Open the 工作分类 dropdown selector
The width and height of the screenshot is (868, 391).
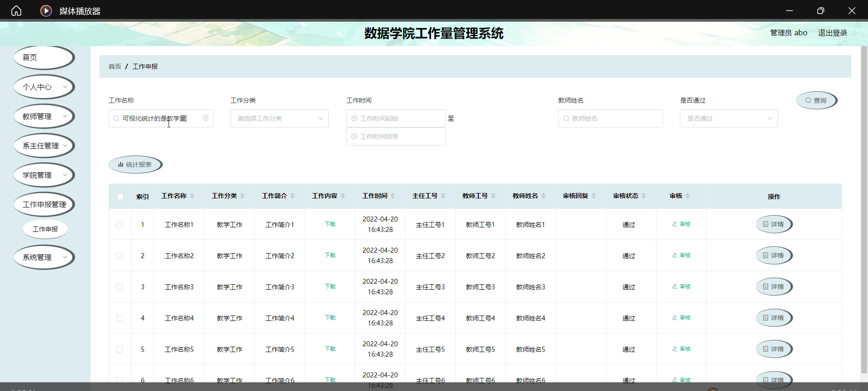[279, 118]
